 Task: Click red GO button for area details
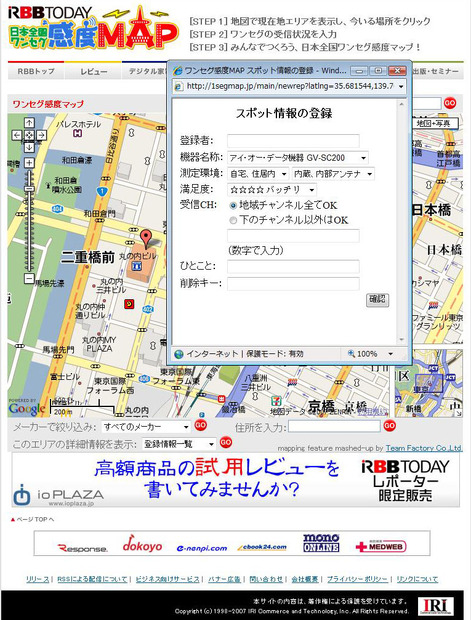[x=226, y=442]
